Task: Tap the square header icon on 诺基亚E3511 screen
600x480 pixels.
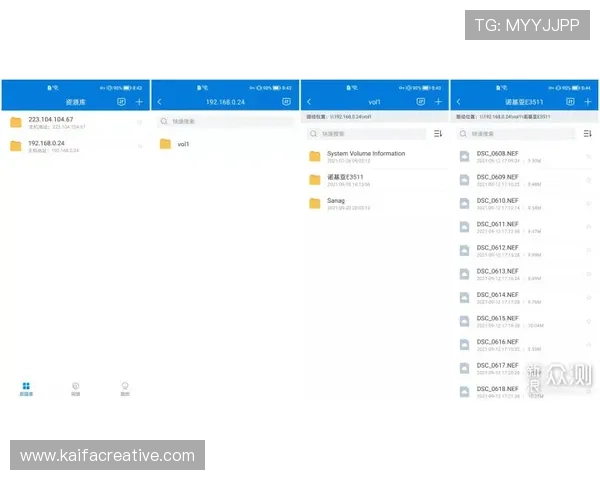Action: coord(570,102)
